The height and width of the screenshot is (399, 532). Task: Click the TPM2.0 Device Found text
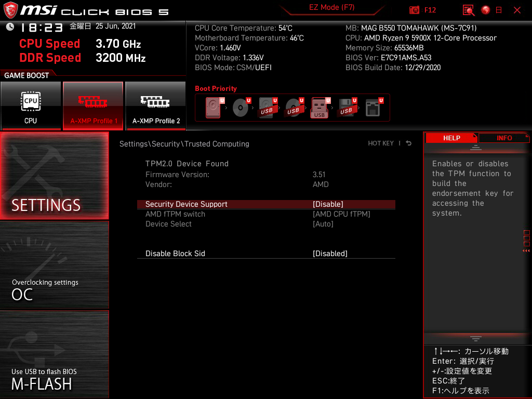pos(187,164)
